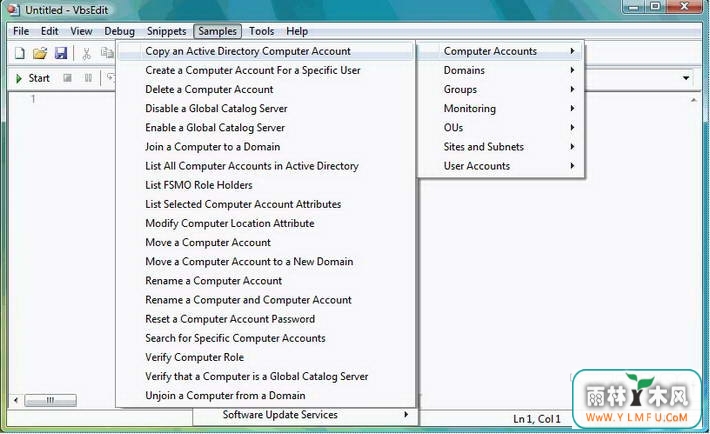
Task: Select Create a Computer Account For a Specific User
Action: [266, 70]
